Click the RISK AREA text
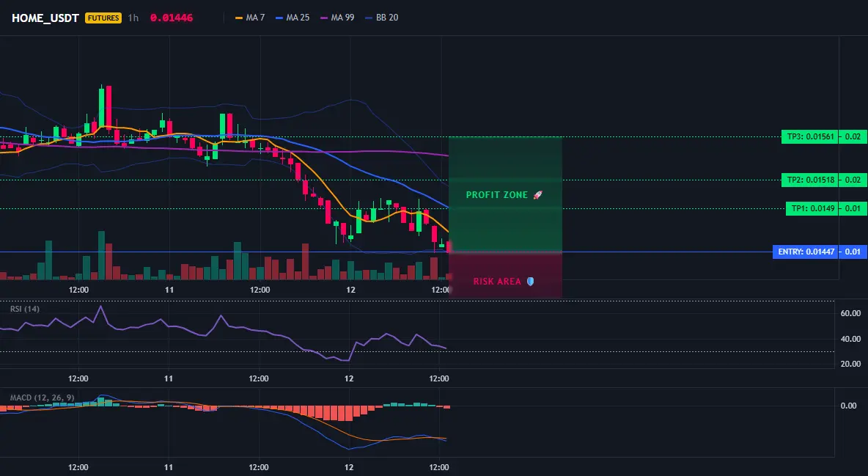Screen dimensions: 868x476 tap(497, 282)
